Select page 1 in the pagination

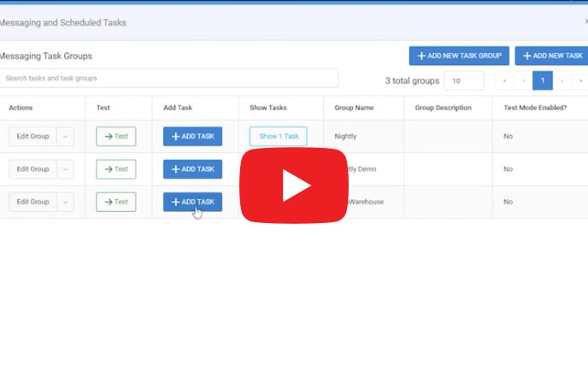(542, 80)
